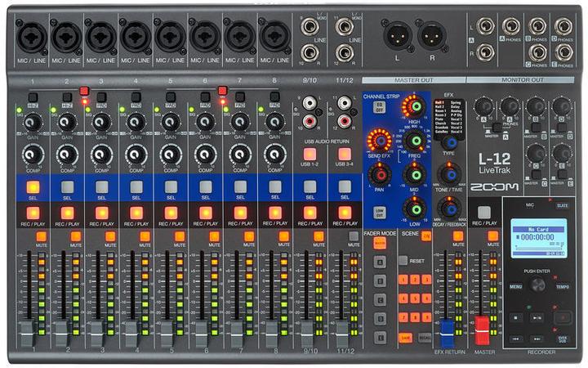Screen dimensions: 588x368
Task: Mute channel 1
Action: click(x=42, y=236)
